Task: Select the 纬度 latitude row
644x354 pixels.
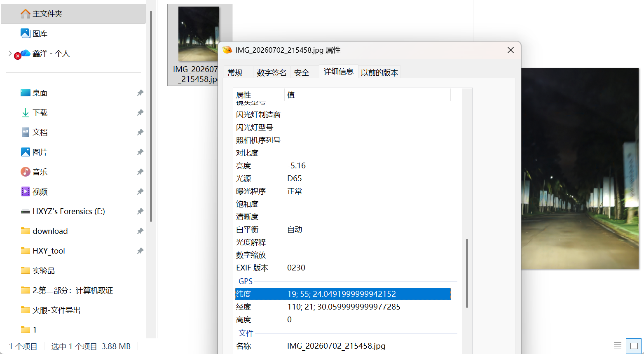Action: coord(343,294)
